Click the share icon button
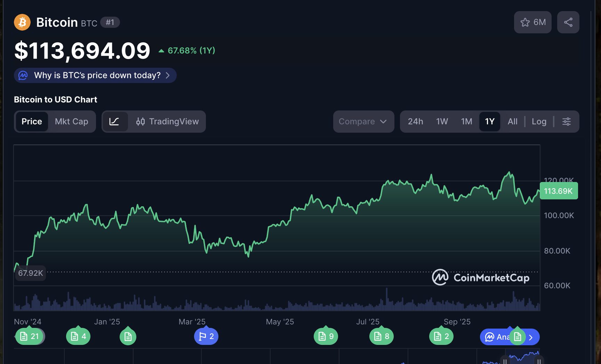The height and width of the screenshot is (364, 601). [x=568, y=22]
